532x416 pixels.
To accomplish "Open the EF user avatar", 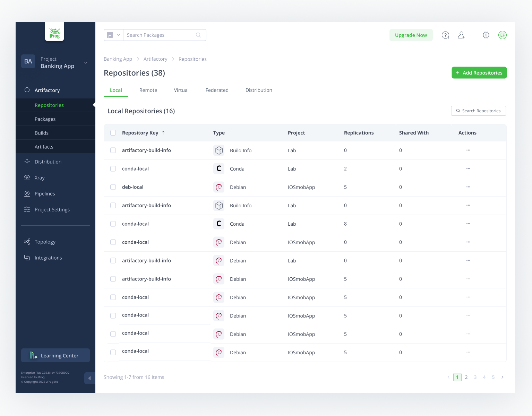I will click(502, 35).
